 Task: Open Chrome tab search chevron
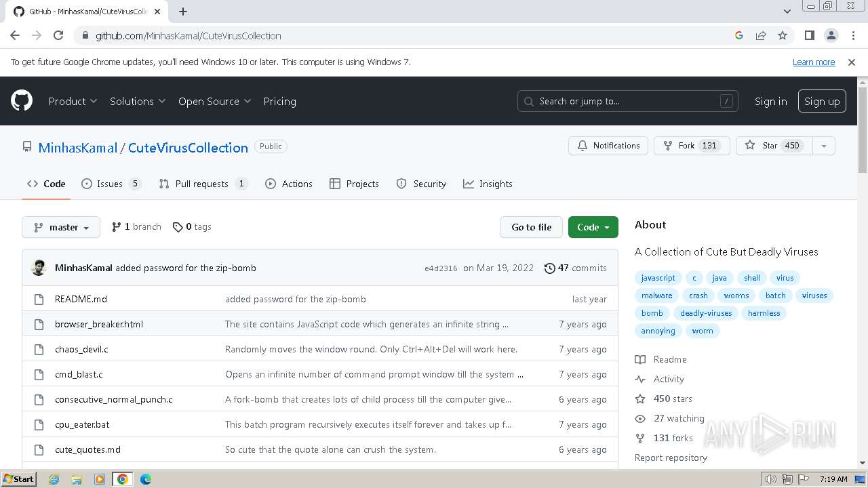(x=787, y=12)
